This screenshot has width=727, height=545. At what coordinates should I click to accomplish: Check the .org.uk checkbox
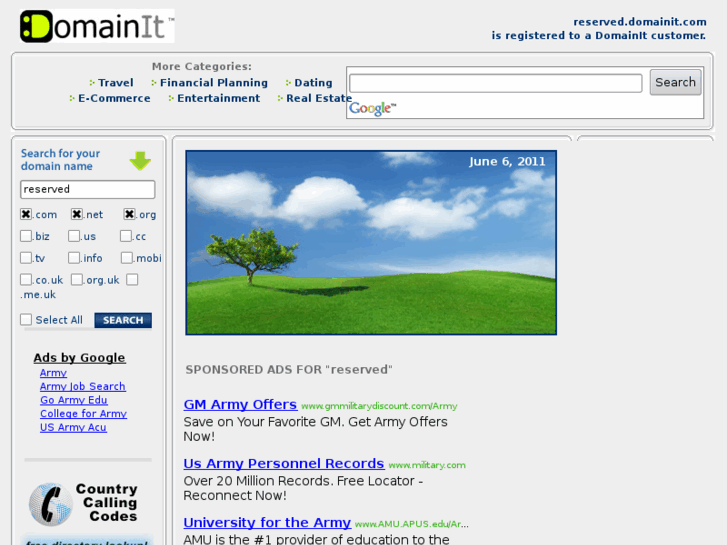pyautogui.click(x=77, y=279)
